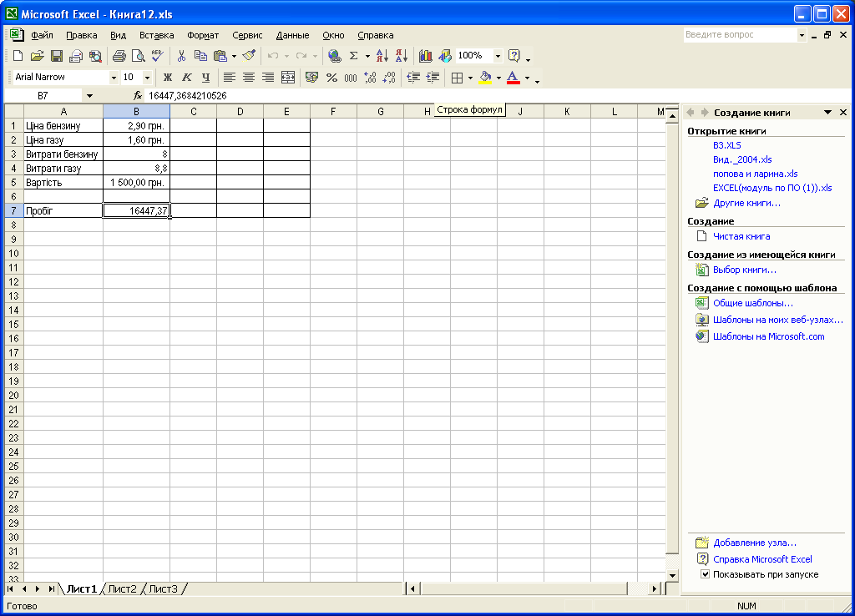Select cell B5 with 1 500,00 грн.

136,182
